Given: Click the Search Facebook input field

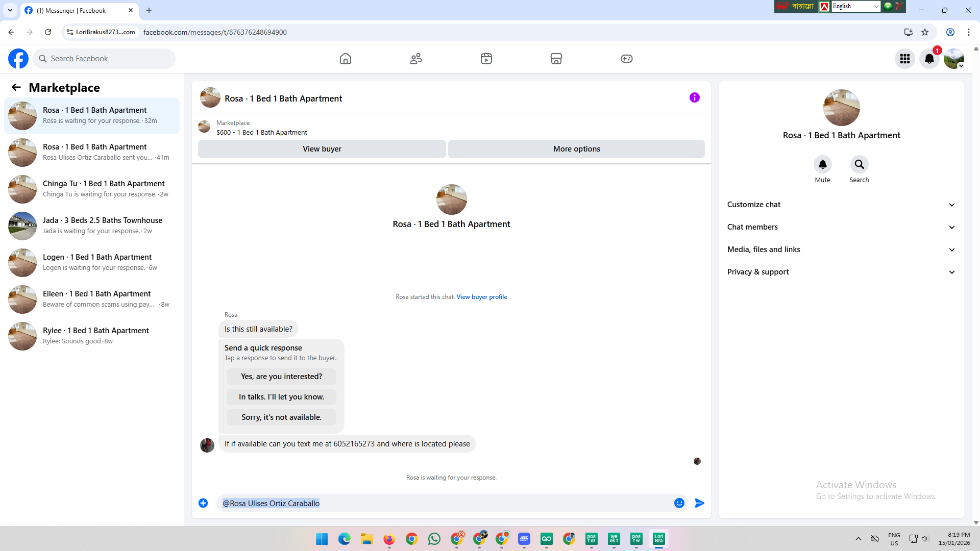Looking at the screenshot, I should (x=107, y=59).
